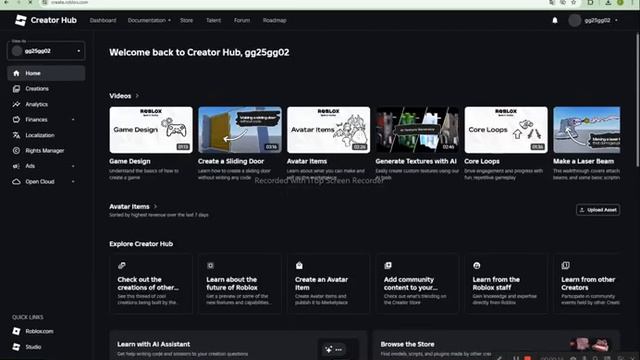
Task: Click the Analytics chart icon
Action: point(16,104)
